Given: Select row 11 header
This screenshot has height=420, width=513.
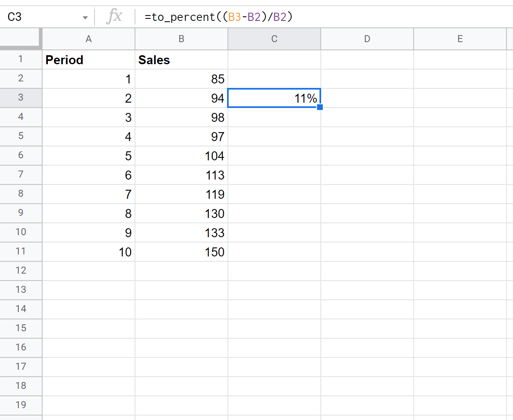Looking at the screenshot, I should 20,252.
